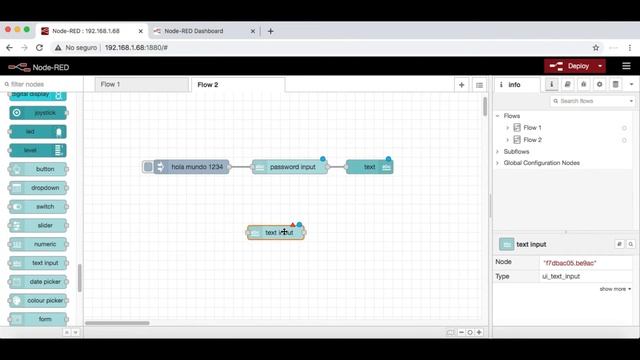Select the date picker palette node
This screenshot has height=360, width=640.
[38, 282]
